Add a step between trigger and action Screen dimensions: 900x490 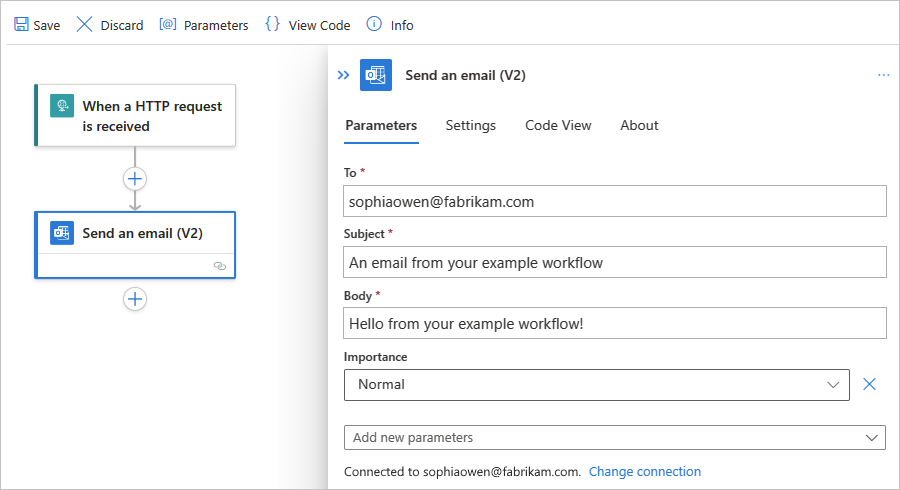click(x=135, y=179)
